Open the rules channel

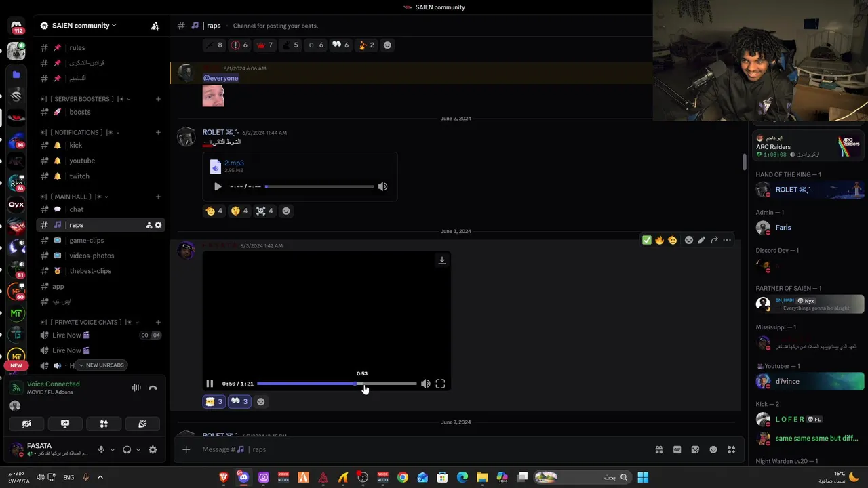pyautogui.click(x=100, y=47)
